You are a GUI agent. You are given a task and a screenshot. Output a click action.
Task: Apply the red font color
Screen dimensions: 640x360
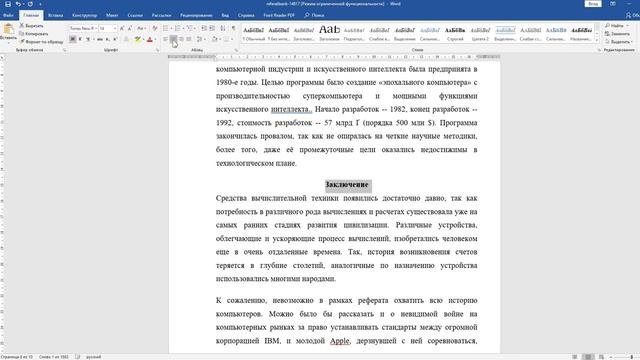150,39
